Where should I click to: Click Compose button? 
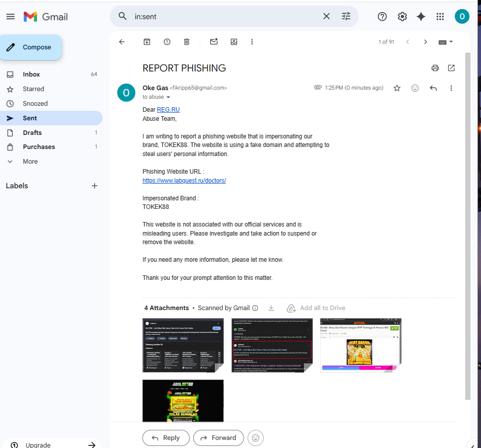[x=31, y=47]
